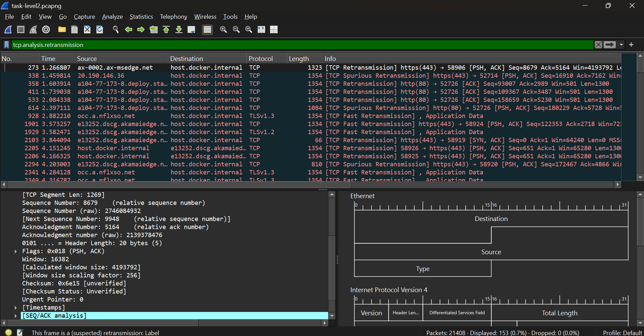Toggle packet list colorization
Viewport: 644px width, 336px height.
[207, 30]
